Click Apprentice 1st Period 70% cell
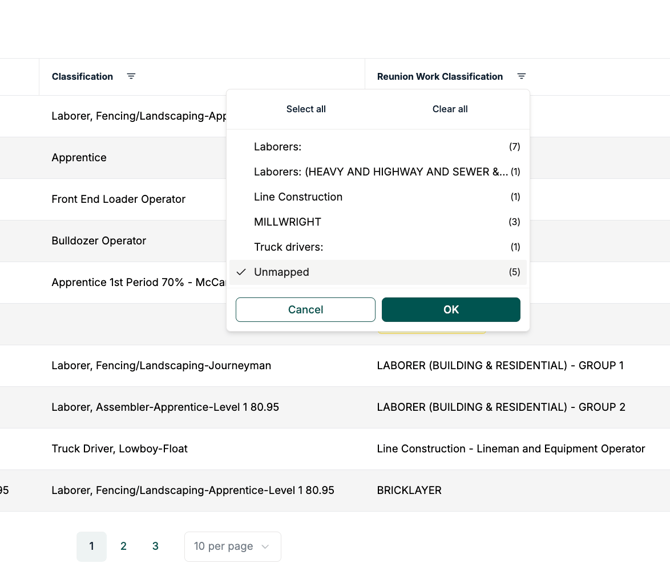 (138, 282)
